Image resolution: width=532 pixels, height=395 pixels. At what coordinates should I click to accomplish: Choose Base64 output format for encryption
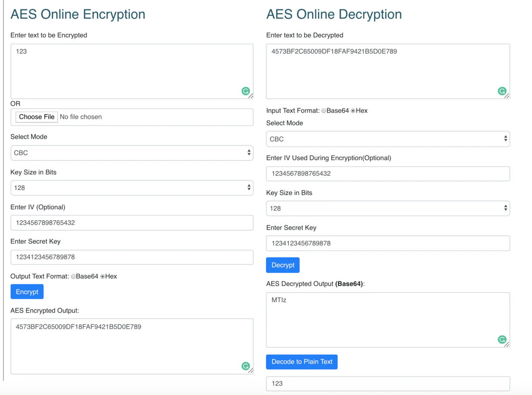click(73, 276)
